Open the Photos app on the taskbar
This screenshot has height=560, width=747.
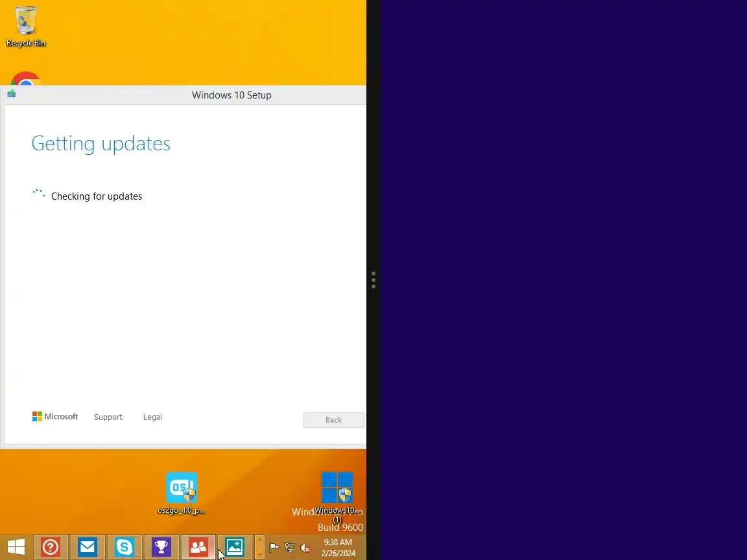pyautogui.click(x=235, y=547)
